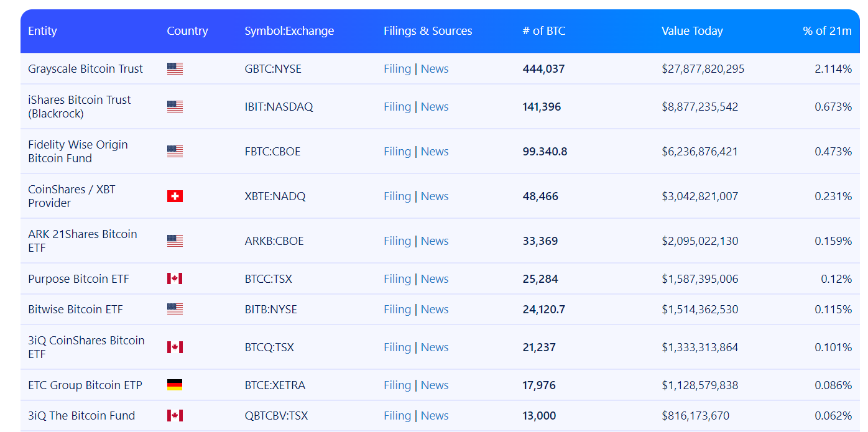
Task: Click the Country column header
Action: coord(187,31)
